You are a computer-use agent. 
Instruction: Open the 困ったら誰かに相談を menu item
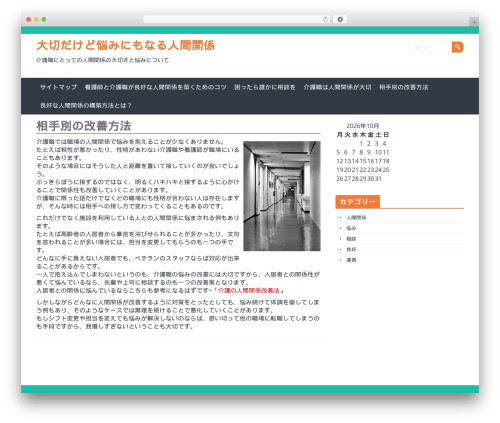pos(265,87)
